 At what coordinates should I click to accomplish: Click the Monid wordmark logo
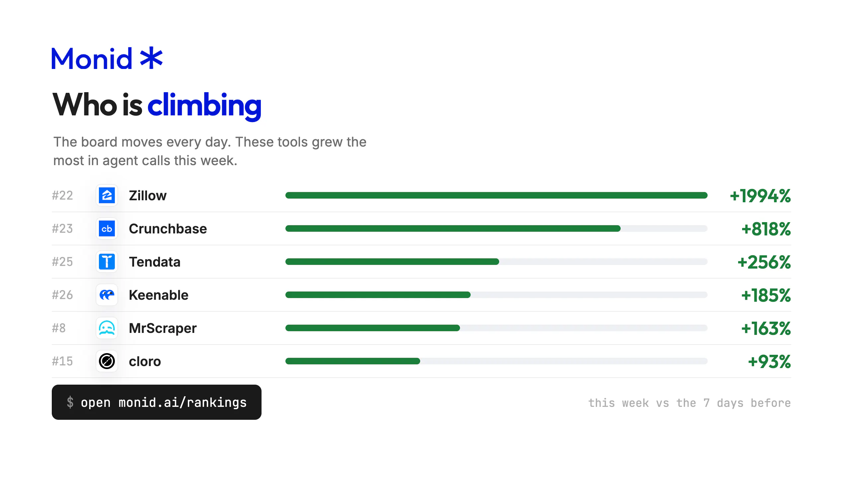[92, 59]
